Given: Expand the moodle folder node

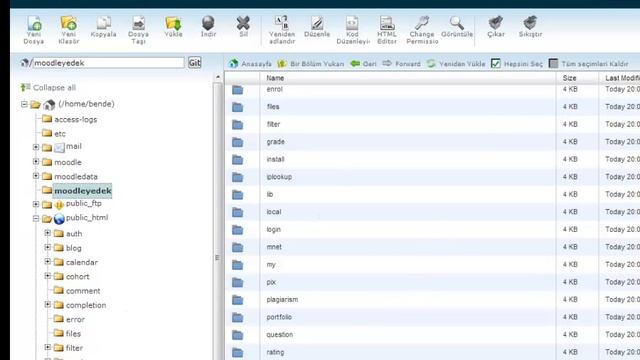Looking at the screenshot, I should [36, 162].
